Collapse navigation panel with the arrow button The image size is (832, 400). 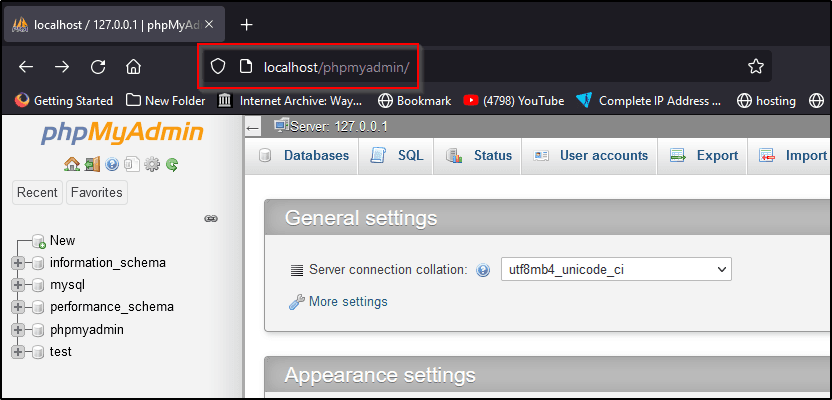[253, 128]
